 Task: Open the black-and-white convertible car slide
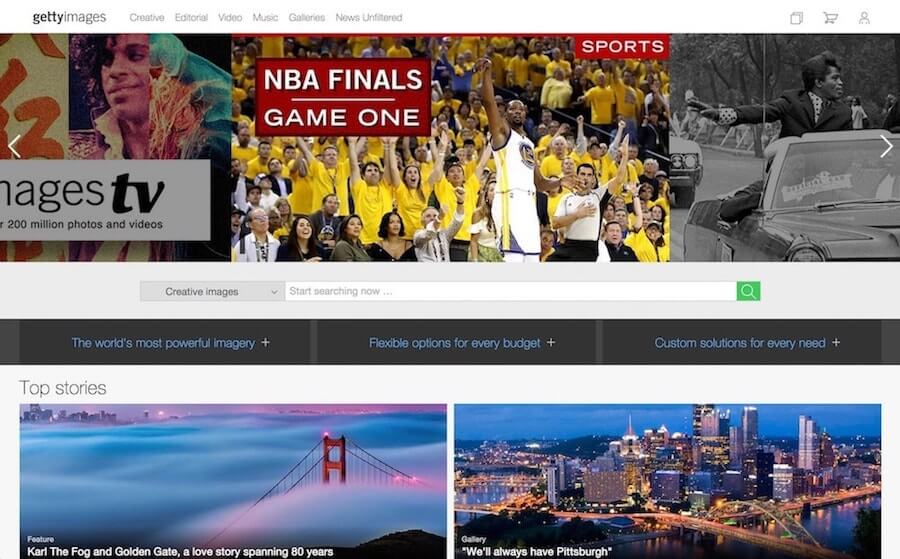coord(785,147)
